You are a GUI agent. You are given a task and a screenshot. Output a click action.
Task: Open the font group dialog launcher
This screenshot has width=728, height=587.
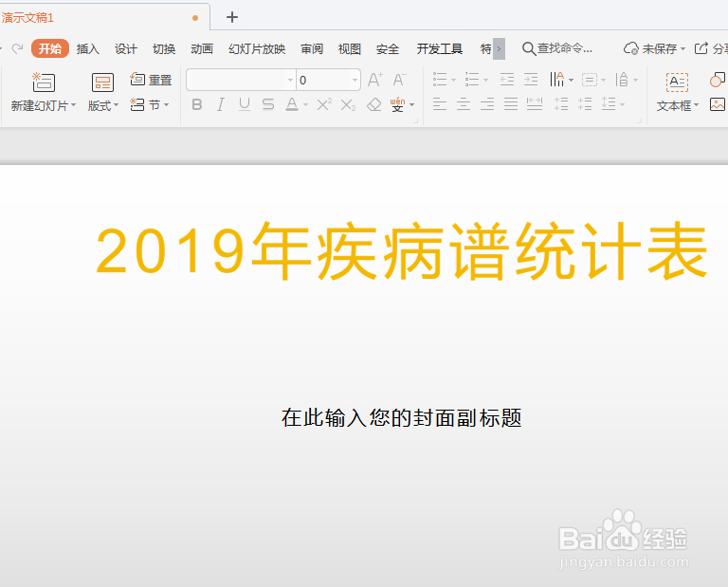(x=415, y=121)
